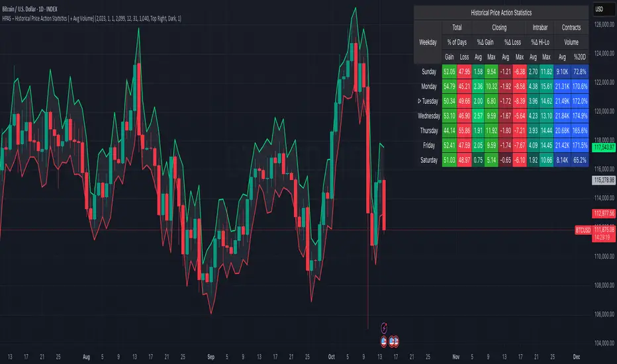Click the Aug label on time axis

pos(86,357)
